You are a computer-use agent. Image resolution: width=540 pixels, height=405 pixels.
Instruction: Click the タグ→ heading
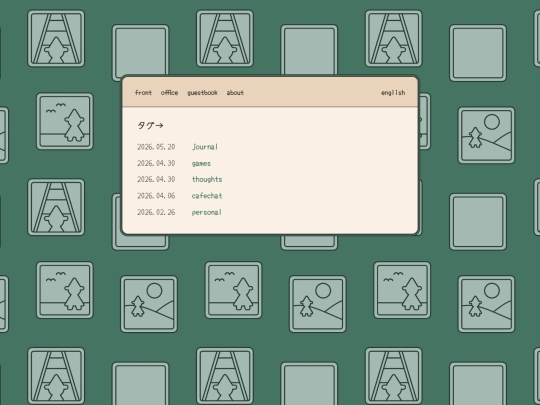pos(150,125)
